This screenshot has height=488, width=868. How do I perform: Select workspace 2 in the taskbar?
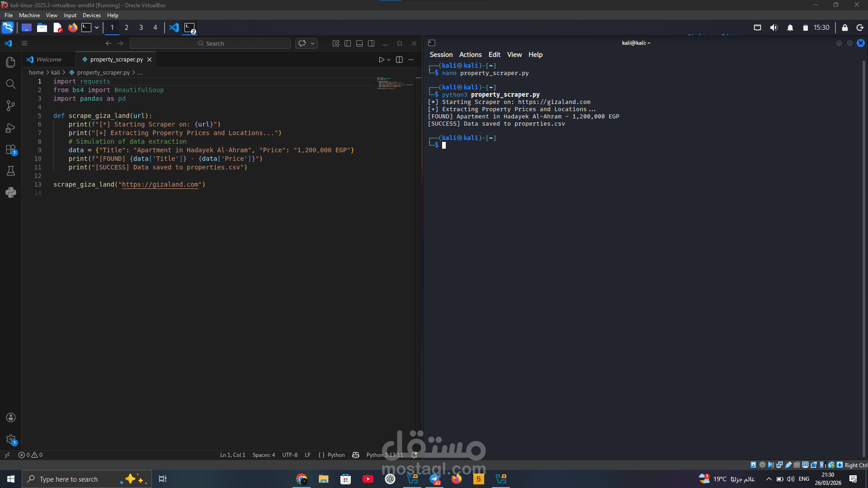pos(126,28)
